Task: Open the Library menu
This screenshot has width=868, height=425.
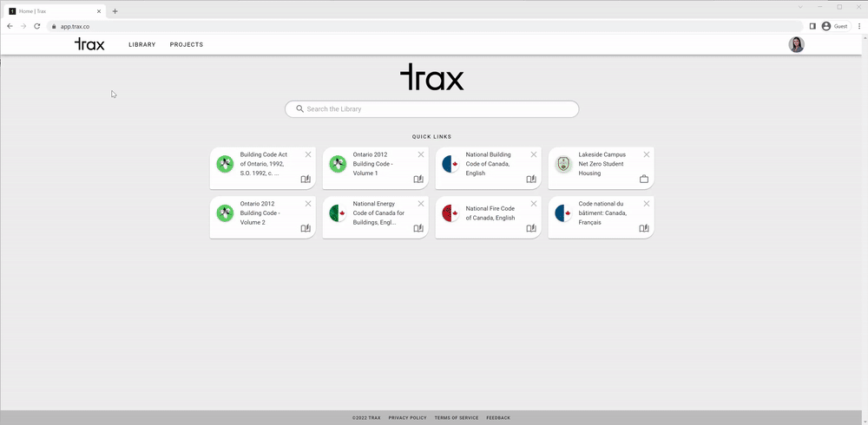Action: 141,45
